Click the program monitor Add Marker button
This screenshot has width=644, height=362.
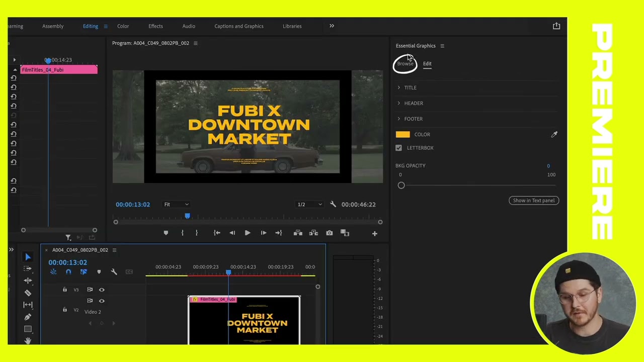pyautogui.click(x=166, y=233)
